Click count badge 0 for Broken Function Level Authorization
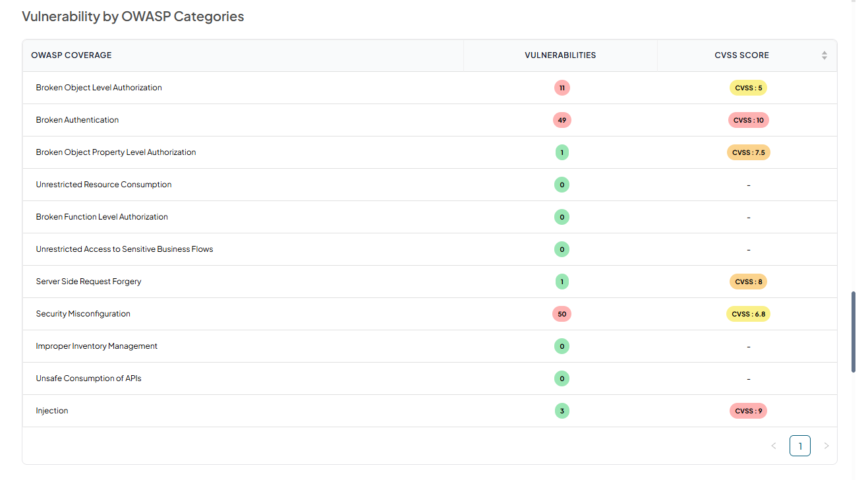Screen dimensions: 868x480 tap(562, 217)
